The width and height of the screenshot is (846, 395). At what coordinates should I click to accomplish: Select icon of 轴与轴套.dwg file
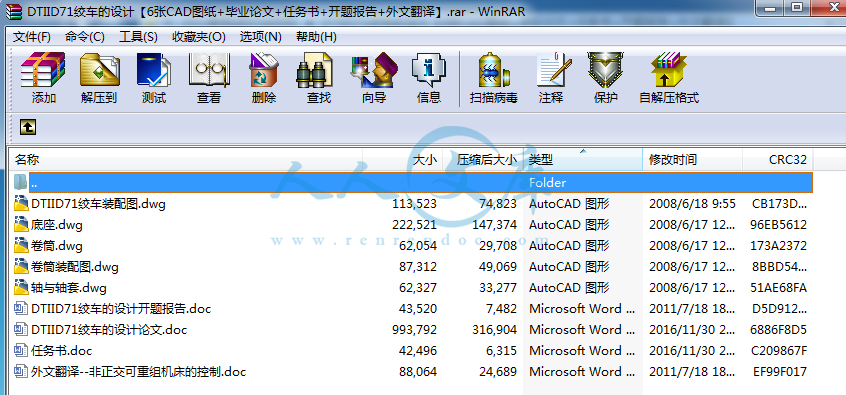(21, 288)
